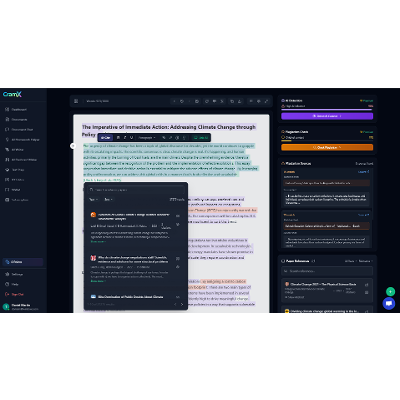The width and height of the screenshot is (400, 400).
Task: Click the block handle beside the paragraph
Action: [73, 146]
